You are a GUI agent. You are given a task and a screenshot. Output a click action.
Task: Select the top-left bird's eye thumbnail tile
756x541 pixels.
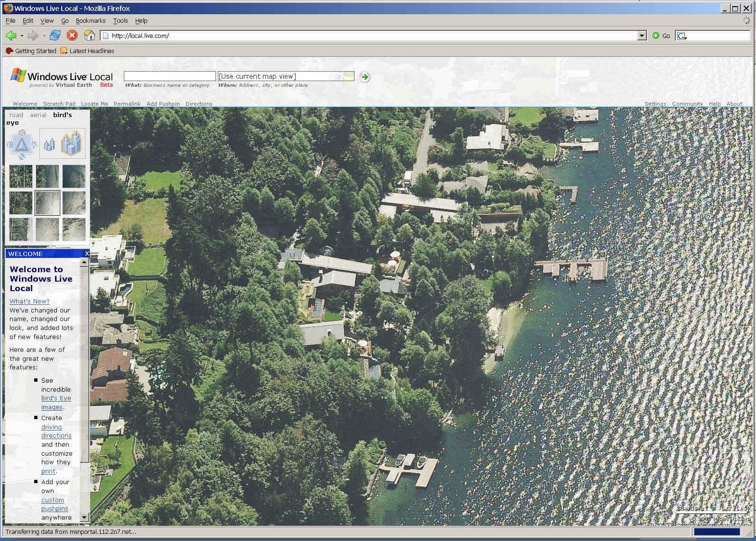tap(21, 176)
